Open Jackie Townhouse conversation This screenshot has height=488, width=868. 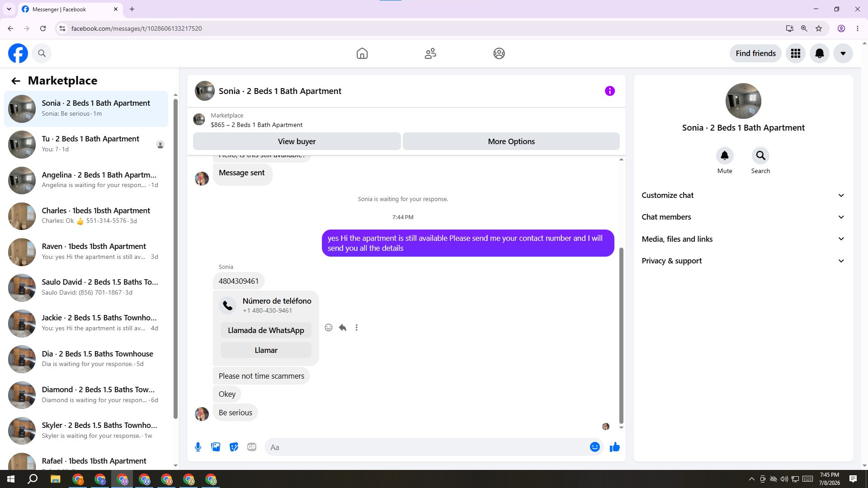[86, 323]
